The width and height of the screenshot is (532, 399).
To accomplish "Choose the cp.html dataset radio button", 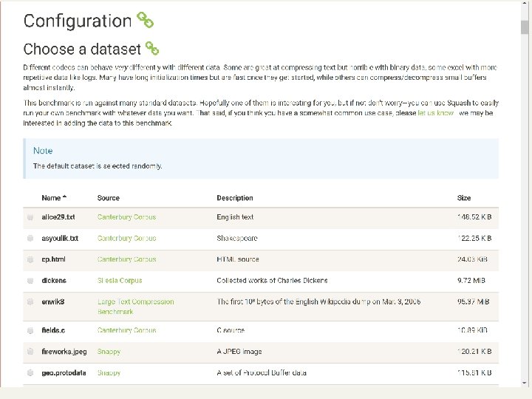I will 30,260.
